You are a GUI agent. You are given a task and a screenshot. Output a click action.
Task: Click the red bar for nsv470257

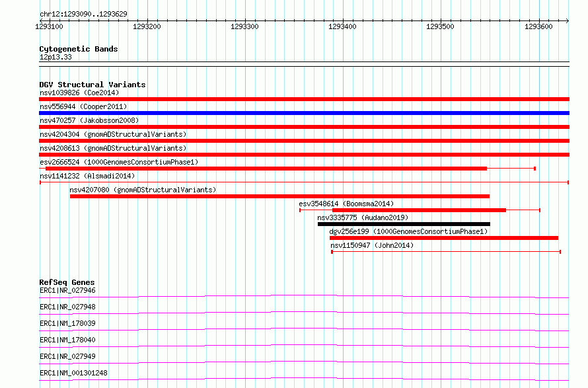click(304, 127)
